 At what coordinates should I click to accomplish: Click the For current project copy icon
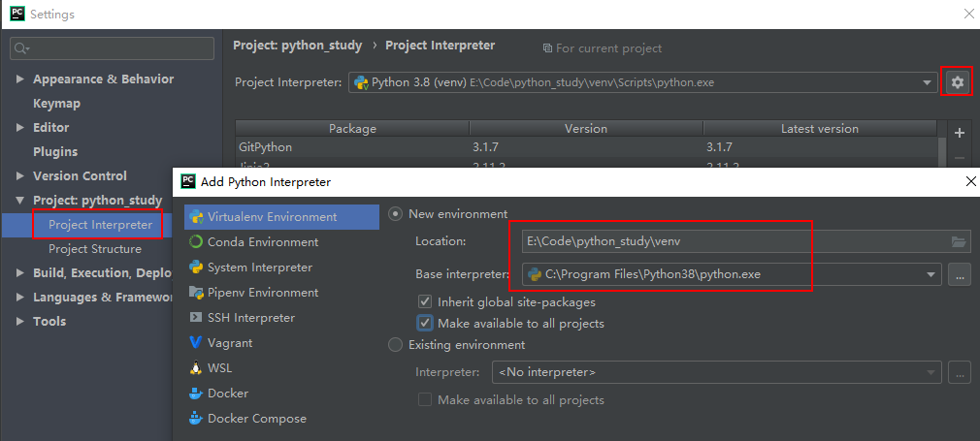(x=547, y=48)
